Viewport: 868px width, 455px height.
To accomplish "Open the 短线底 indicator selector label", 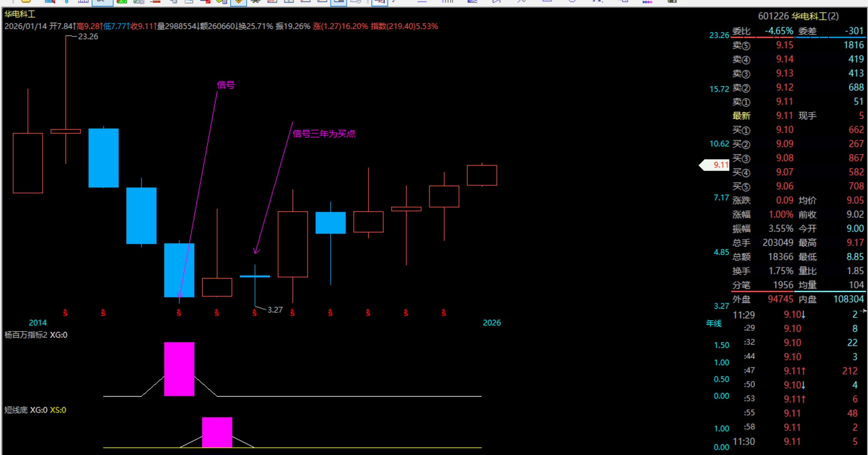I will 16,410.
